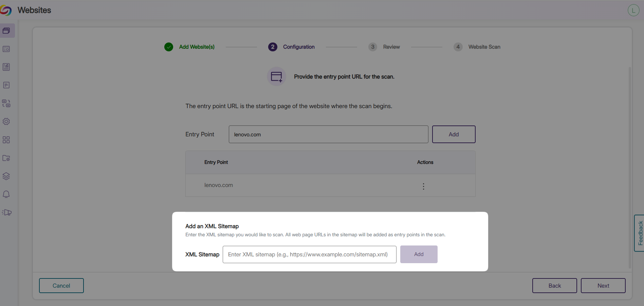The height and width of the screenshot is (306, 644).
Task: Click the announcements megaphone icon
Action: pos(6,212)
